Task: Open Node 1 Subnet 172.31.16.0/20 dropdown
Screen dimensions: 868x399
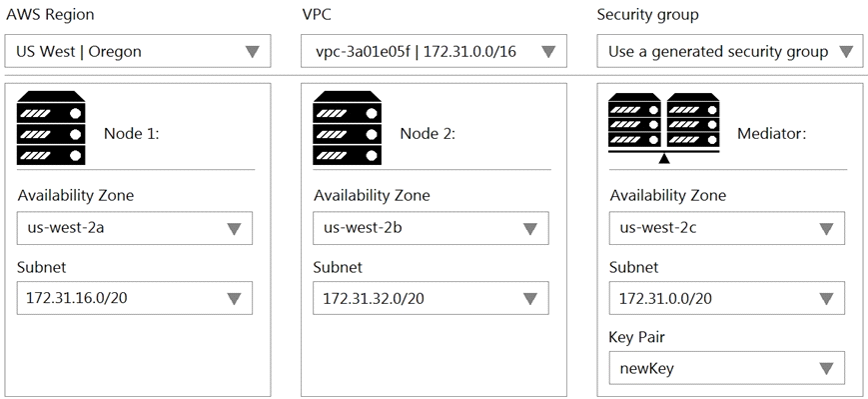Action: click(135, 298)
